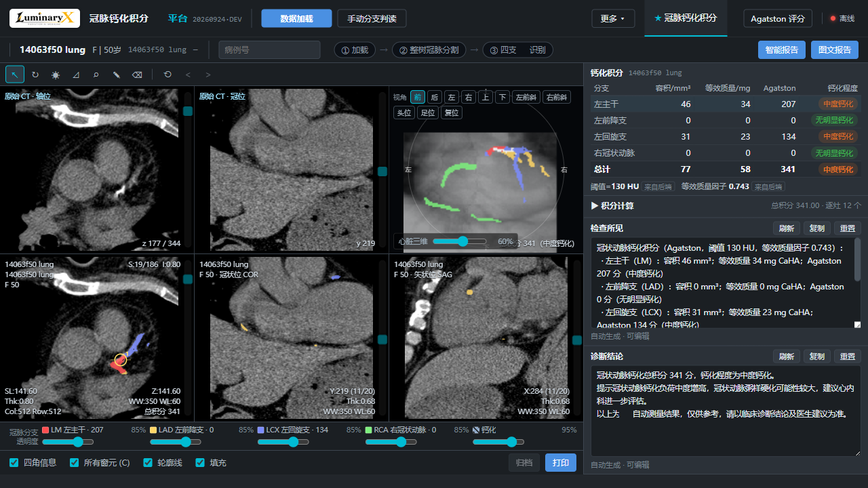The height and width of the screenshot is (488, 868).
Task: Adjust the 心脏三维 opacity slider
Action: click(460, 241)
